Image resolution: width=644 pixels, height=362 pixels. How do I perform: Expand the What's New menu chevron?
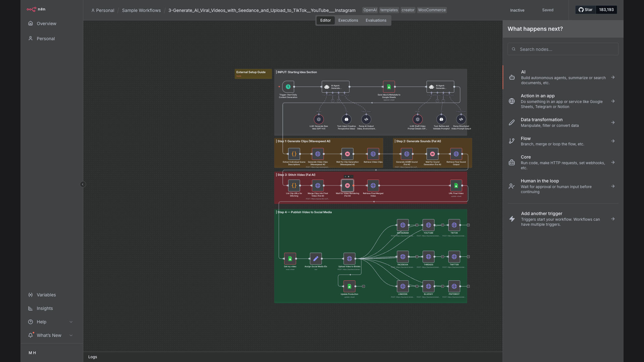click(71, 336)
